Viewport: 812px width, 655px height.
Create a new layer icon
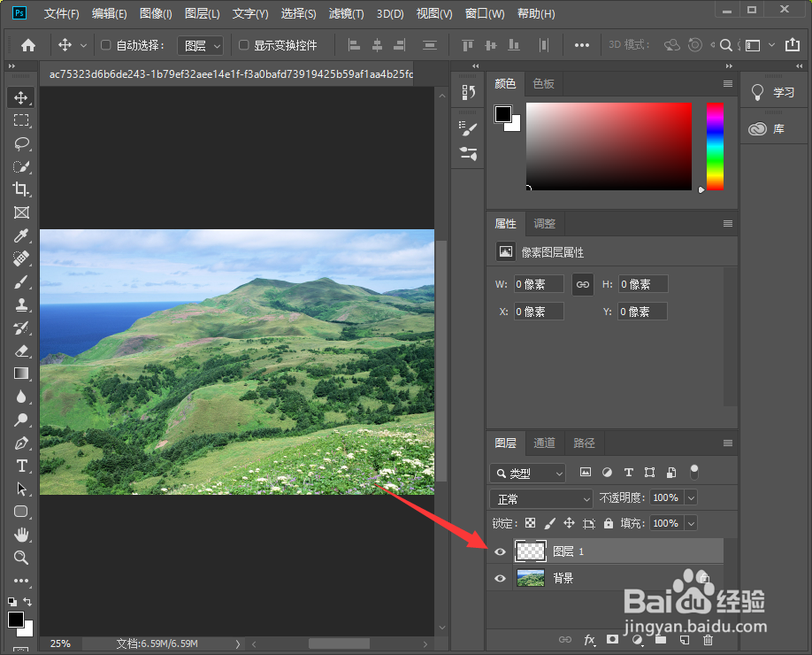(684, 640)
